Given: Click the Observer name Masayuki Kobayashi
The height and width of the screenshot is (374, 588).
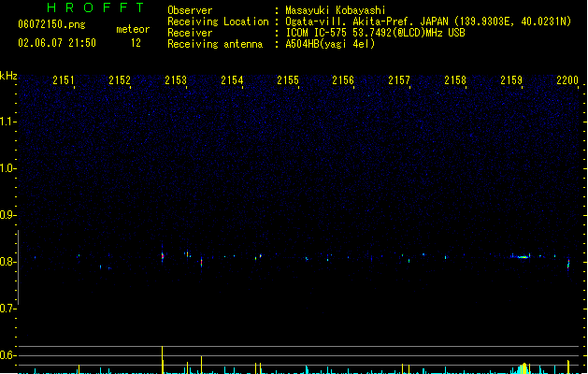Looking at the screenshot, I should coord(336,10).
